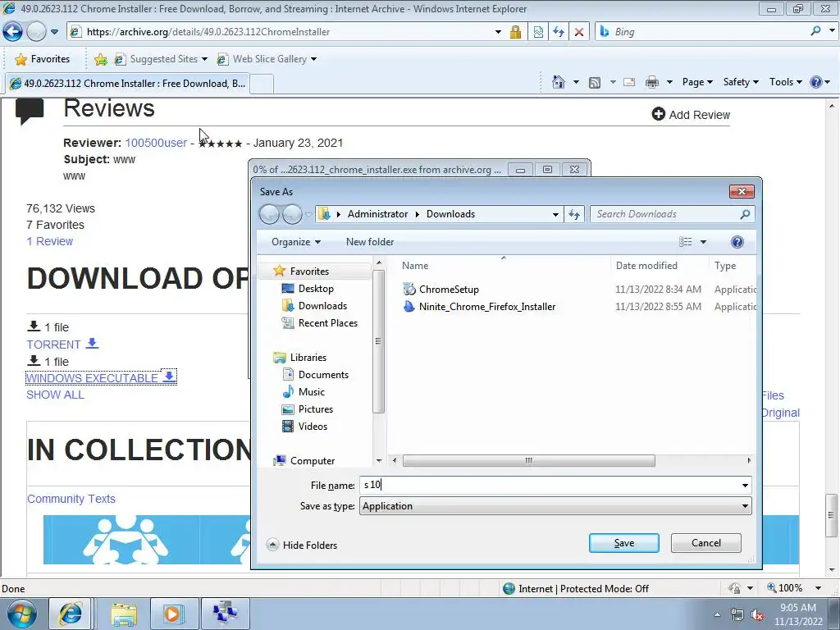Screen dimensions: 840x630
Task: Click the Home icon in IE command bar
Action: click(558, 82)
